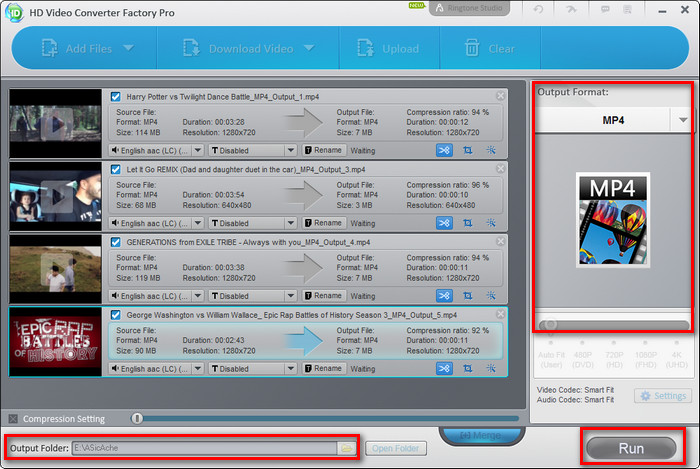This screenshot has height=469, width=700.
Task: Expand subtitle Disabled dropdown for Harry Potter video
Action: point(291,150)
